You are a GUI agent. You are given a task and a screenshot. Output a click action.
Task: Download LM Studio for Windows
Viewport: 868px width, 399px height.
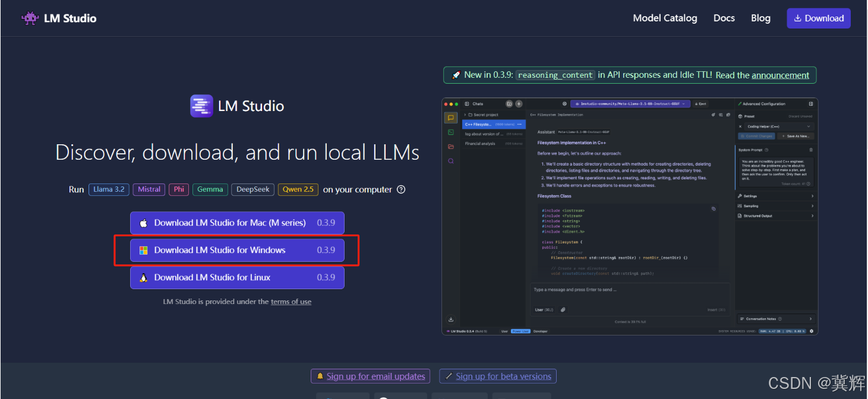tap(237, 250)
